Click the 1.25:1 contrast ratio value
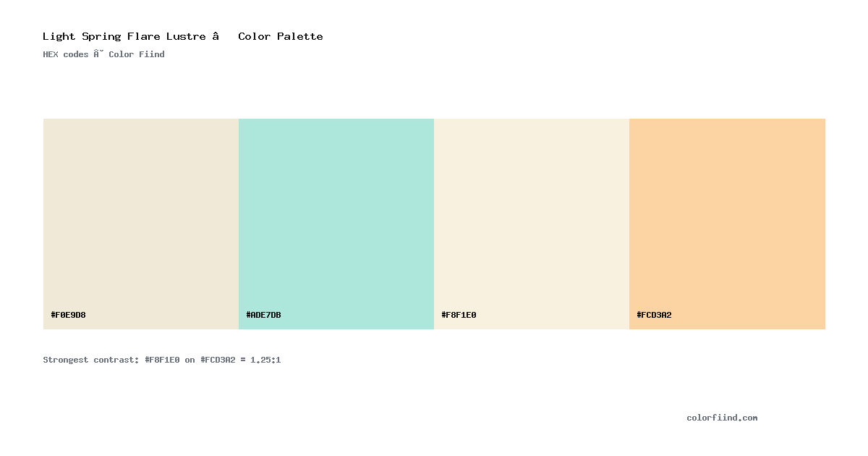Viewport: 868px width, 456px height. pyautogui.click(x=265, y=360)
